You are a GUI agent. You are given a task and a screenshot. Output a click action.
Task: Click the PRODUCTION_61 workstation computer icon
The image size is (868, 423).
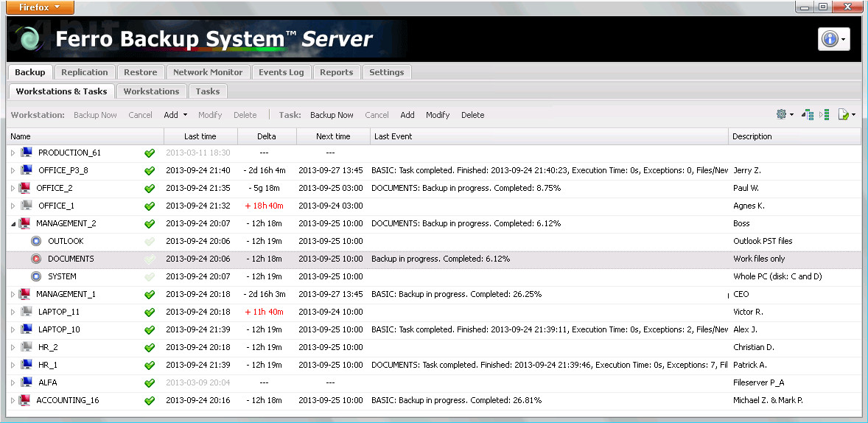point(27,153)
